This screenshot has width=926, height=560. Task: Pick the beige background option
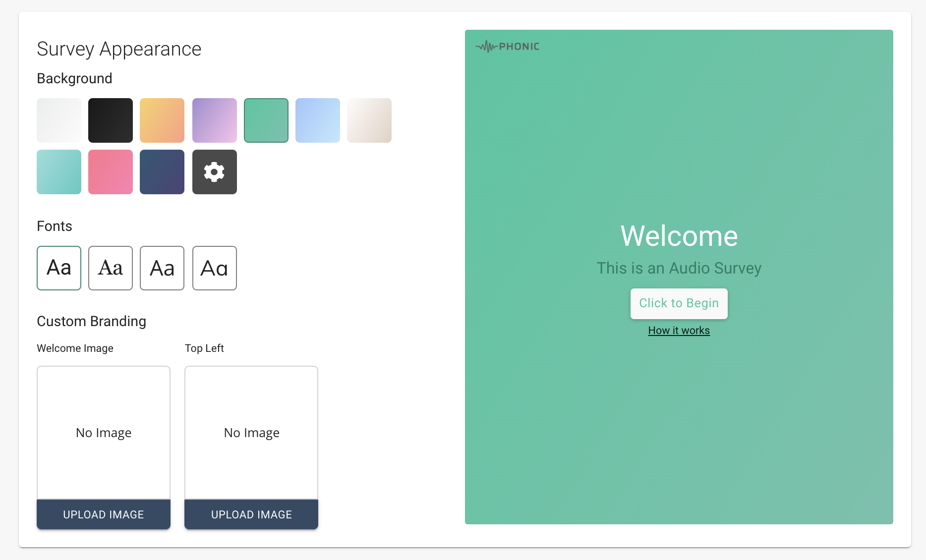(369, 120)
